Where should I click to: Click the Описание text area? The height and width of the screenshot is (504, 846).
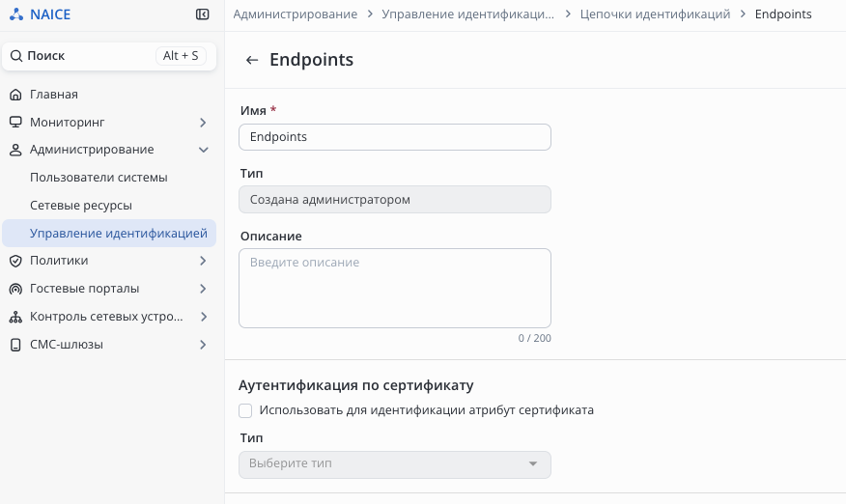(394, 288)
